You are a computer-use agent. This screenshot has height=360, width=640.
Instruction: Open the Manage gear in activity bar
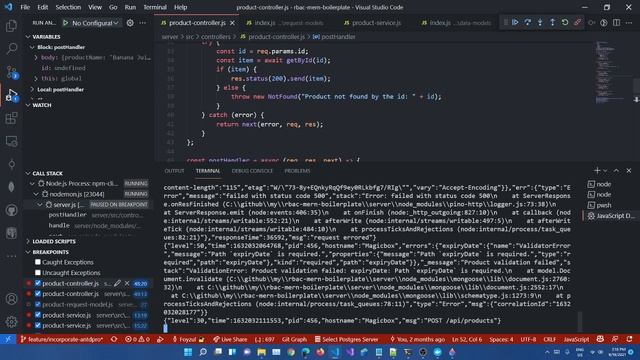tap(11, 322)
